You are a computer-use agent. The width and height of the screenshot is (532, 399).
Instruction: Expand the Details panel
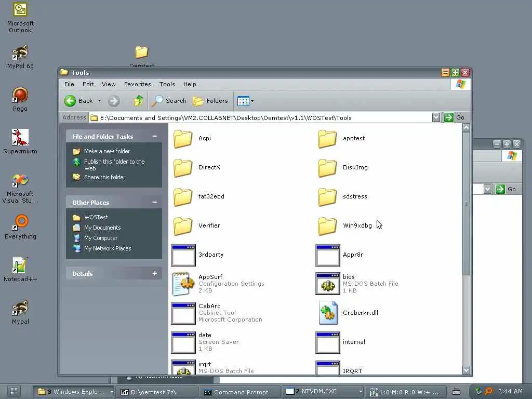pos(155,273)
